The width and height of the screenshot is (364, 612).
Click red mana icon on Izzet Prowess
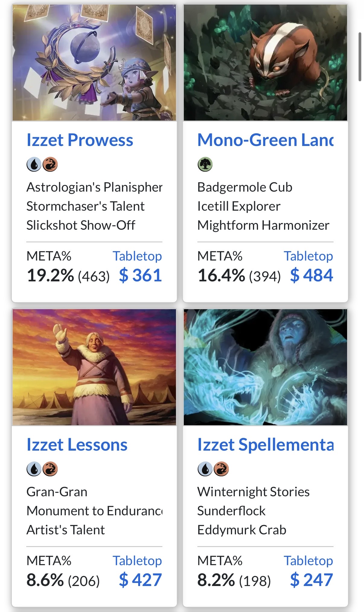tap(50, 165)
